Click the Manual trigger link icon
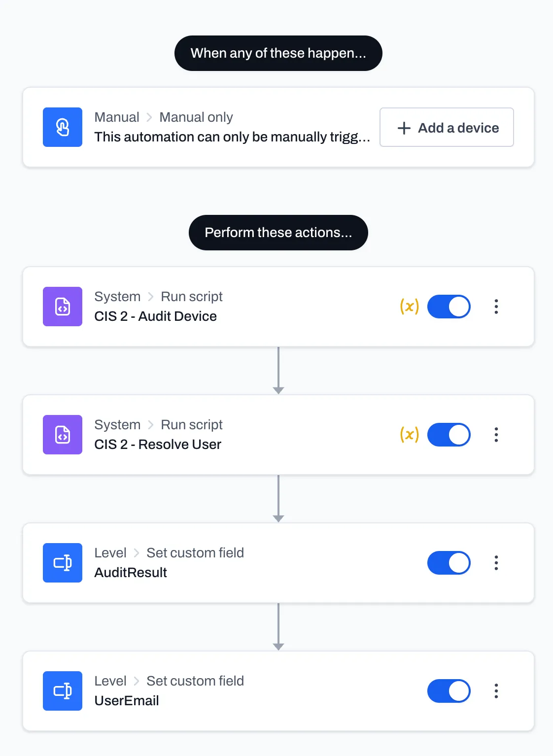 pyautogui.click(x=63, y=127)
